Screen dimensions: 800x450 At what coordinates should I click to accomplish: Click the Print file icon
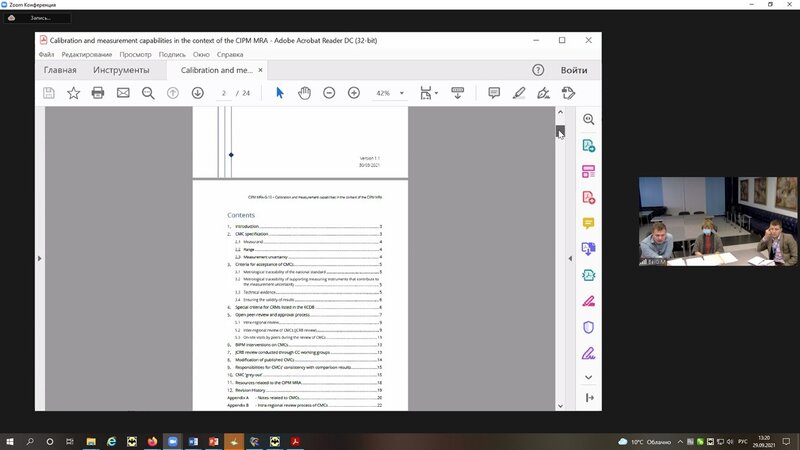[98, 93]
